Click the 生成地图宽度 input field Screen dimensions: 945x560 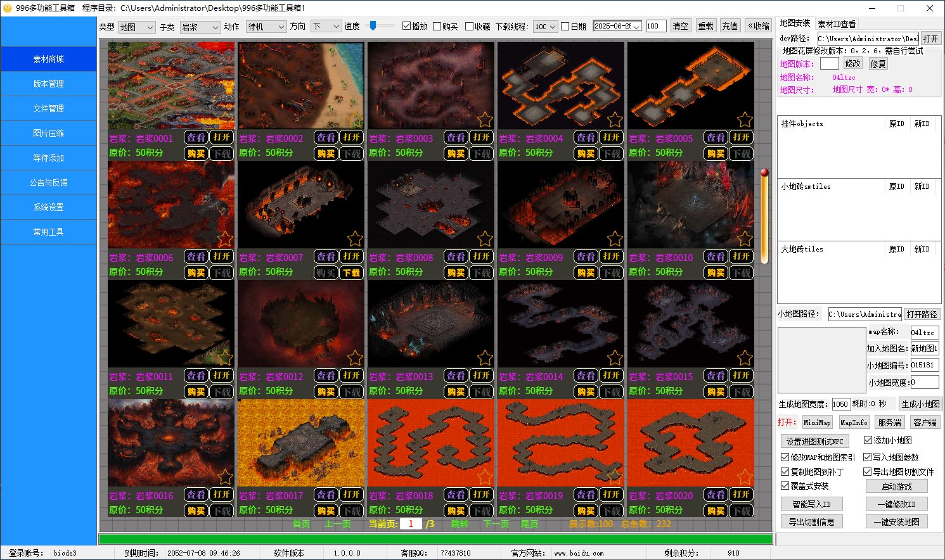[x=840, y=404]
